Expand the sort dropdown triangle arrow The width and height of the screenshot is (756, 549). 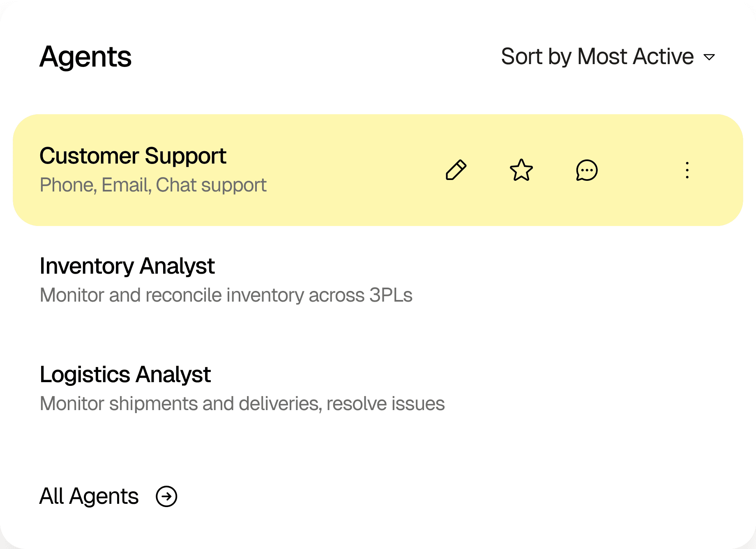(x=709, y=57)
